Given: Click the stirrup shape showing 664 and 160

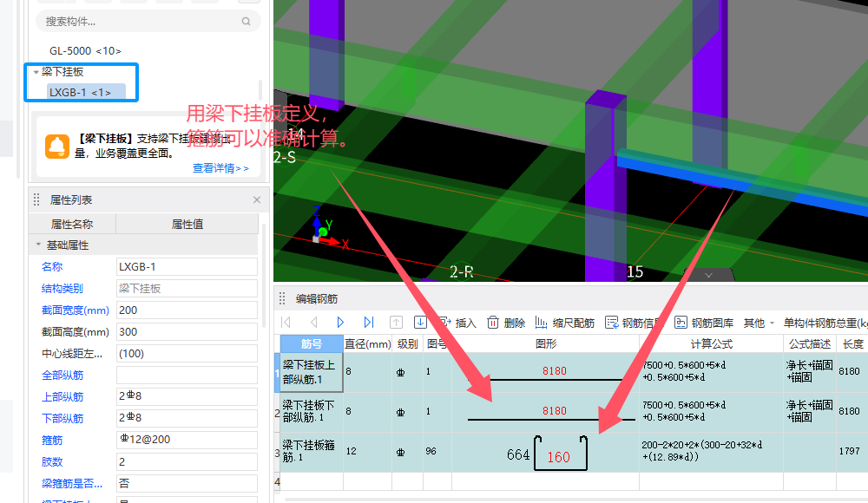Looking at the screenshot, I should 546,453.
